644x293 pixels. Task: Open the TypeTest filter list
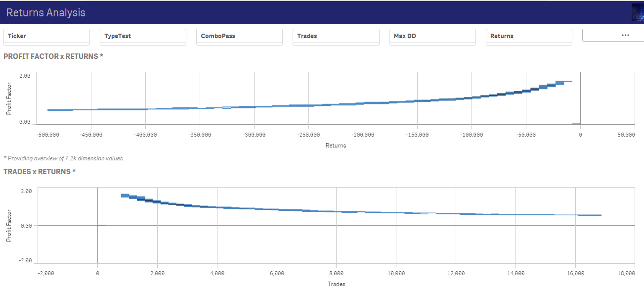143,36
